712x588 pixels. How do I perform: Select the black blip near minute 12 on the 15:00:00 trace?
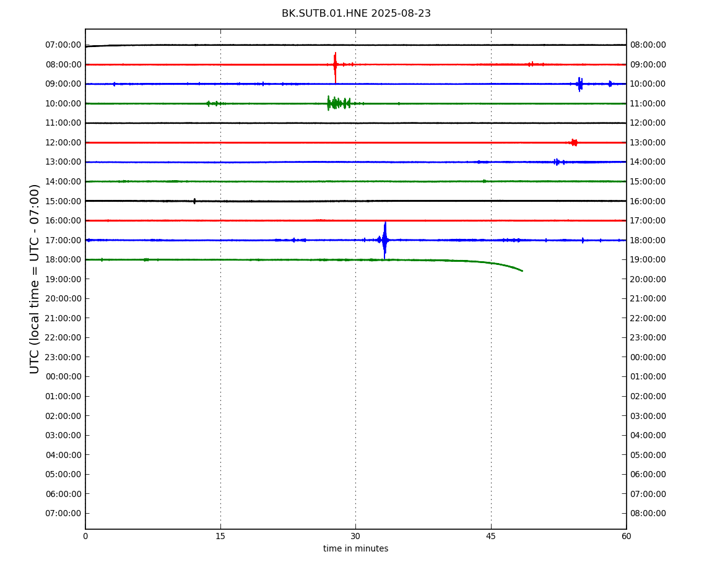194,201
